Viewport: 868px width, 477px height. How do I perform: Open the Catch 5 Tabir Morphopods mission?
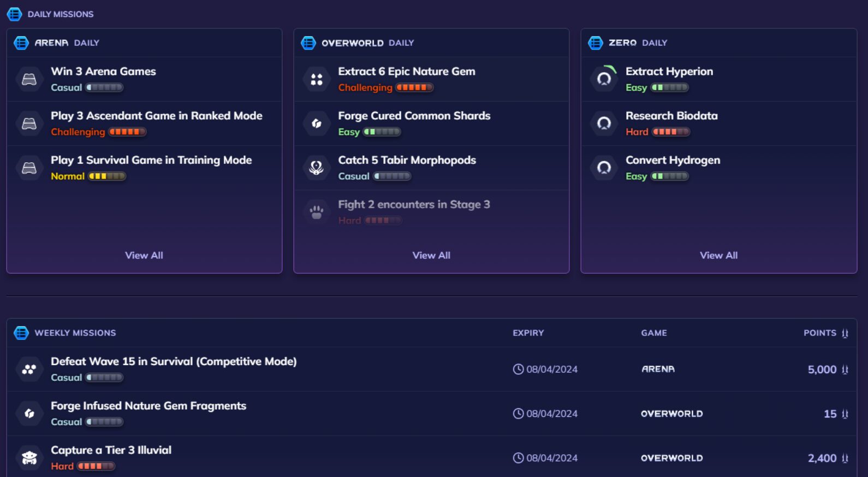tap(431, 168)
